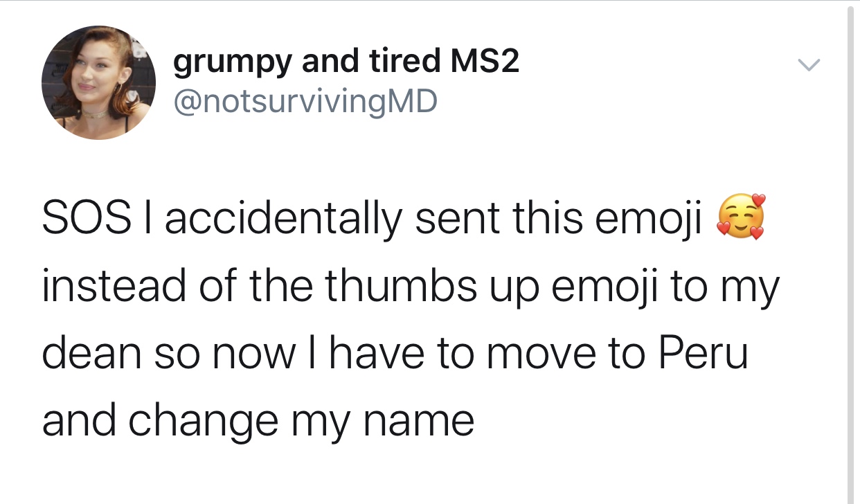
Task: Open the "grumpy and tired MS2" profile name
Action: 346,62
